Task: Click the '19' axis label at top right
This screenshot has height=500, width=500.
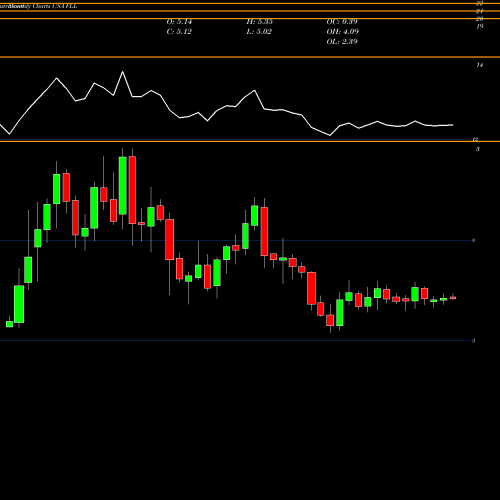Action: 479,26
